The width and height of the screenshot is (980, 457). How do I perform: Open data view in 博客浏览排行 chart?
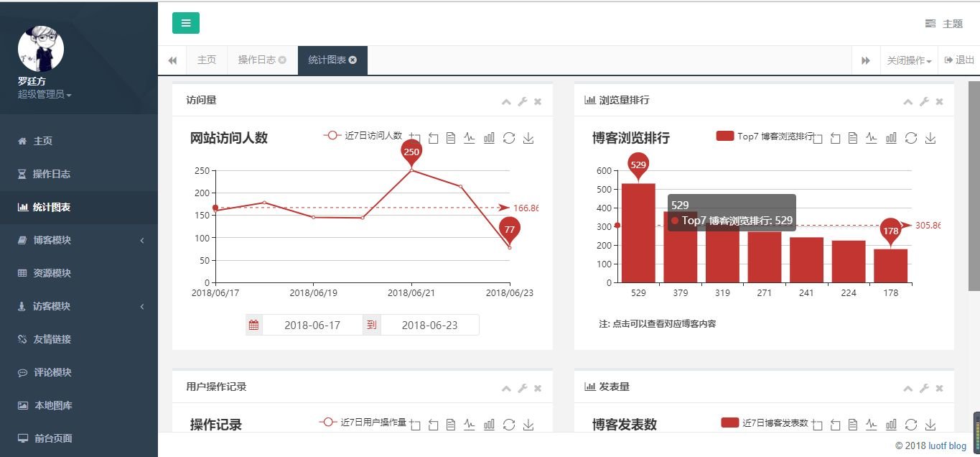tap(853, 138)
